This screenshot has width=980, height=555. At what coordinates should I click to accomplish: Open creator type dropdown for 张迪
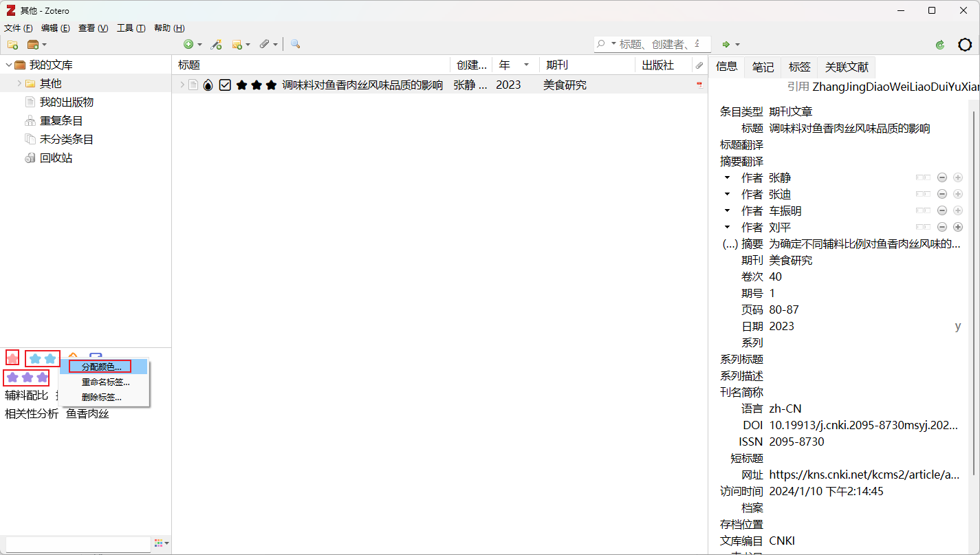click(727, 194)
